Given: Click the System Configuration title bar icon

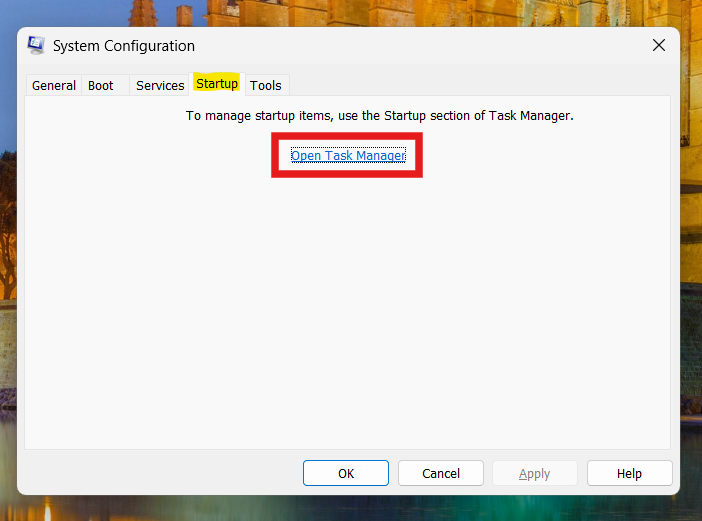Looking at the screenshot, I should [x=36, y=45].
